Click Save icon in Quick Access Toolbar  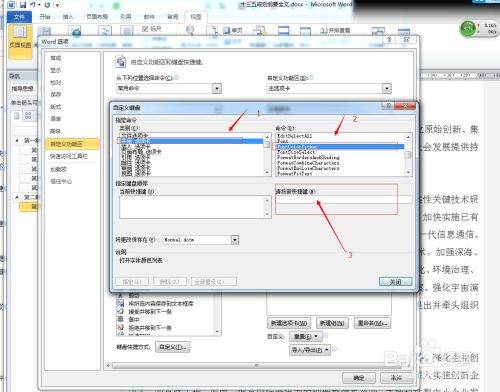pyautogui.click(x=23, y=5)
